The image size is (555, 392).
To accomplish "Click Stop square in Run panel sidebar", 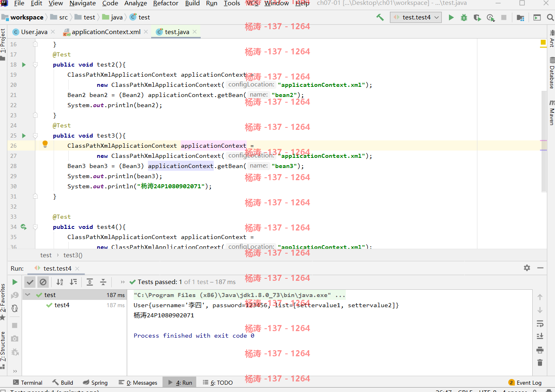I will tap(15, 325).
